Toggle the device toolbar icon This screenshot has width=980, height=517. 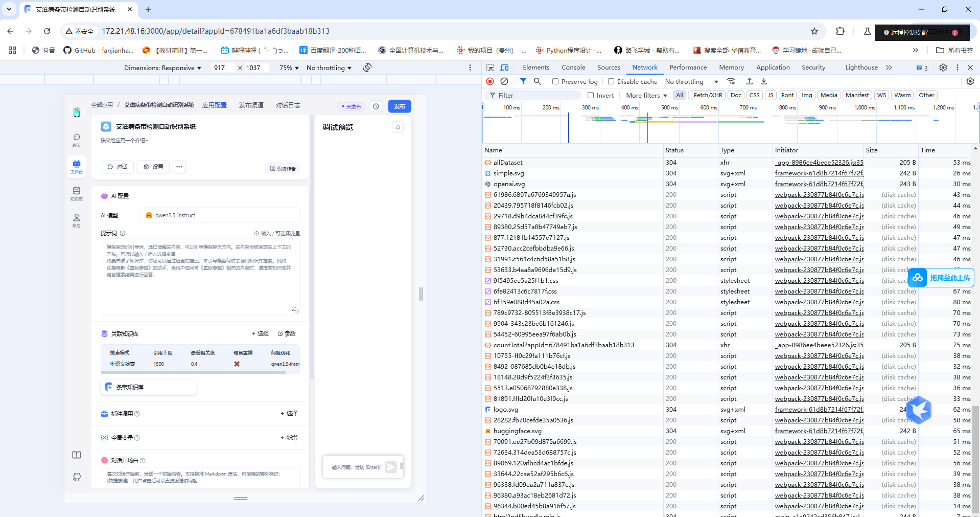tap(505, 68)
